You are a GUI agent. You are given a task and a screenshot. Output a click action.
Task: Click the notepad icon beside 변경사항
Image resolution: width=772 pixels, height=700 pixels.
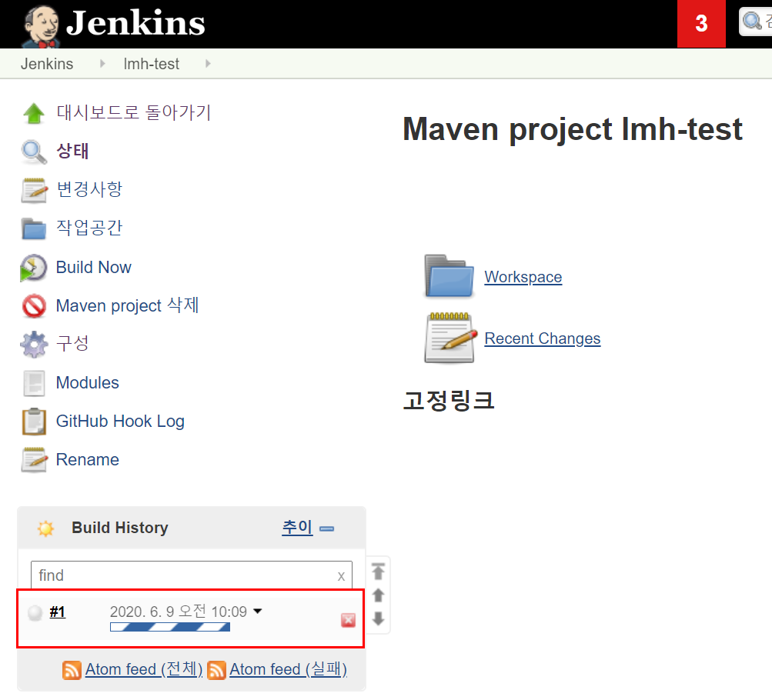point(34,190)
